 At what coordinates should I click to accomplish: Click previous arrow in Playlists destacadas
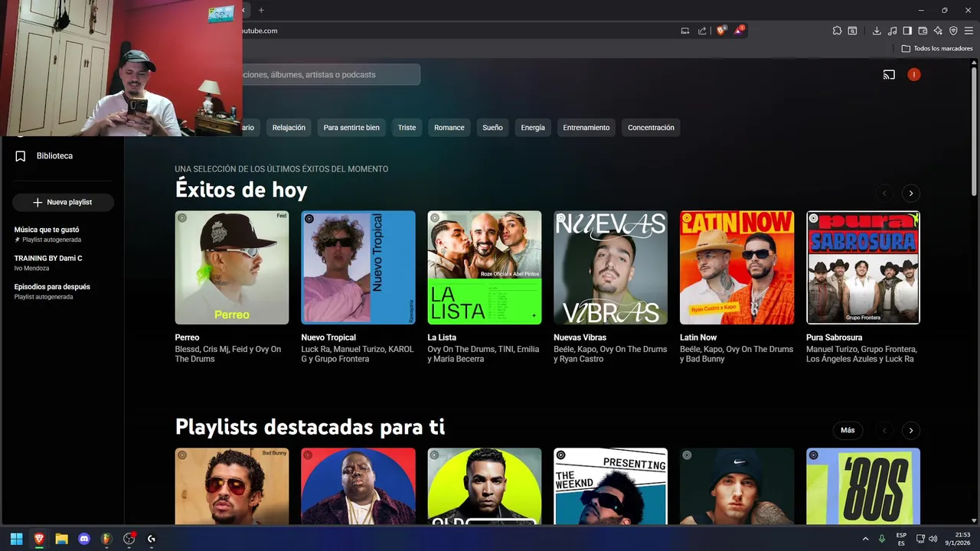[884, 431]
